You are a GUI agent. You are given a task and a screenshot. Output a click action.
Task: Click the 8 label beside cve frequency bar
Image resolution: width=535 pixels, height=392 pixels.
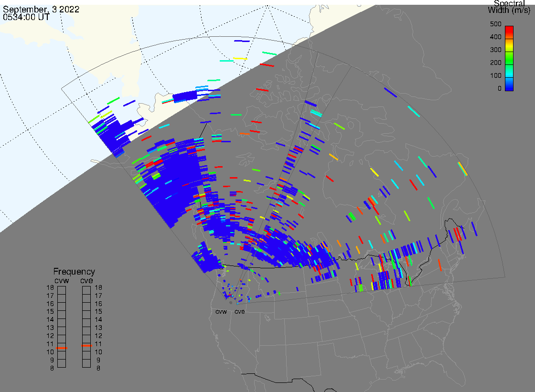pyautogui.click(x=98, y=369)
